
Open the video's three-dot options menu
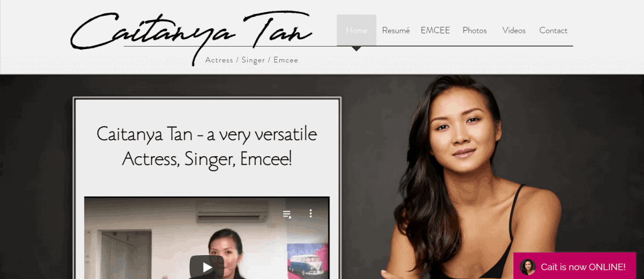[x=311, y=213]
